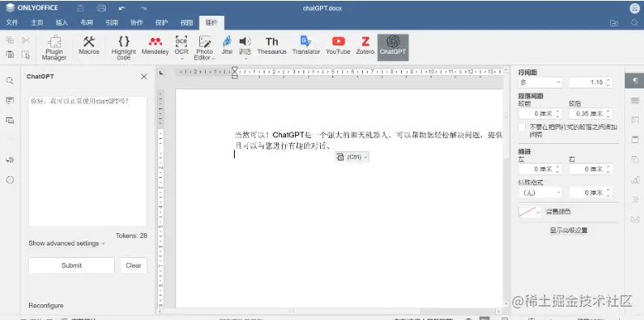Screen dimensions: 644x320
Task: Open the Plugin Manager
Action: point(54,48)
